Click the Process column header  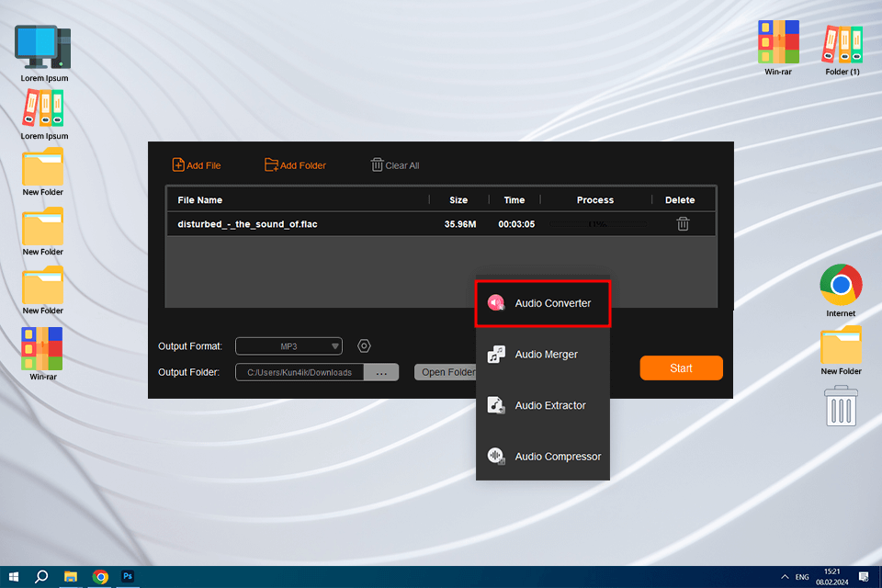click(x=595, y=199)
